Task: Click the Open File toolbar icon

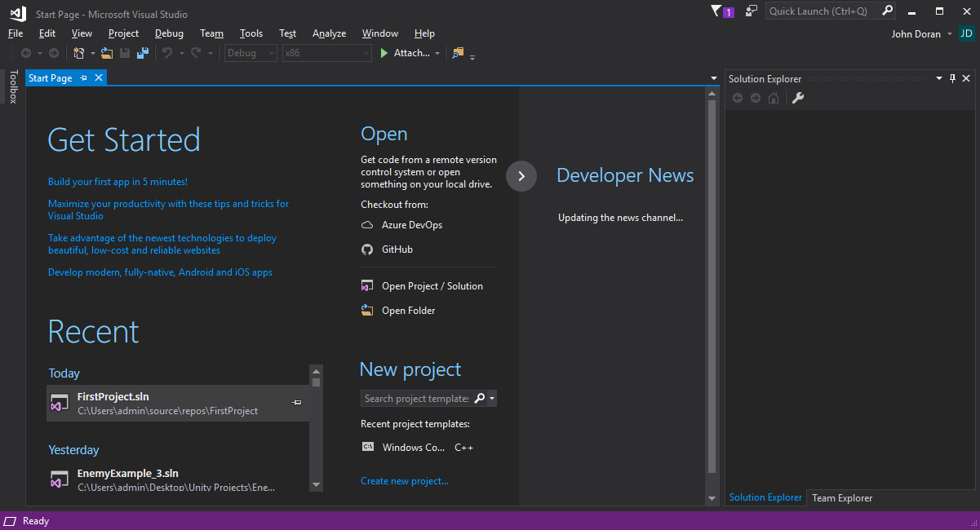Action: pos(106,53)
